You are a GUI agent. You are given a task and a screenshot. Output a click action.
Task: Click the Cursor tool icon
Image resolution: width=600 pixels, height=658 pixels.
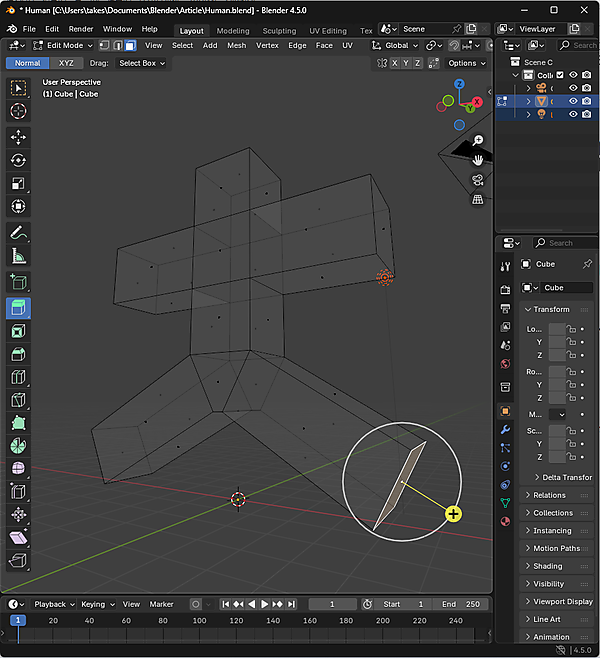pyautogui.click(x=18, y=112)
